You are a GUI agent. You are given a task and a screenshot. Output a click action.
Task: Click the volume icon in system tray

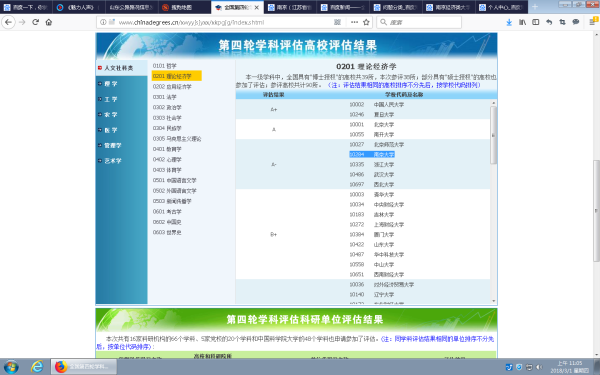pos(539,367)
